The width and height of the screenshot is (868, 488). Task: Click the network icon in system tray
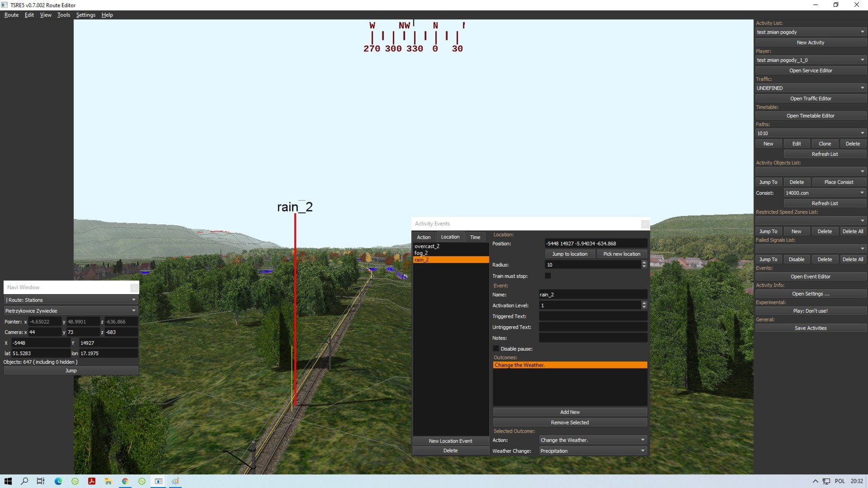click(826, 481)
